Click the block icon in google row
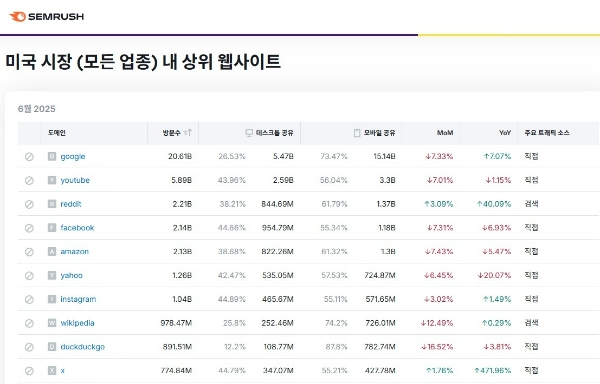 point(29,157)
